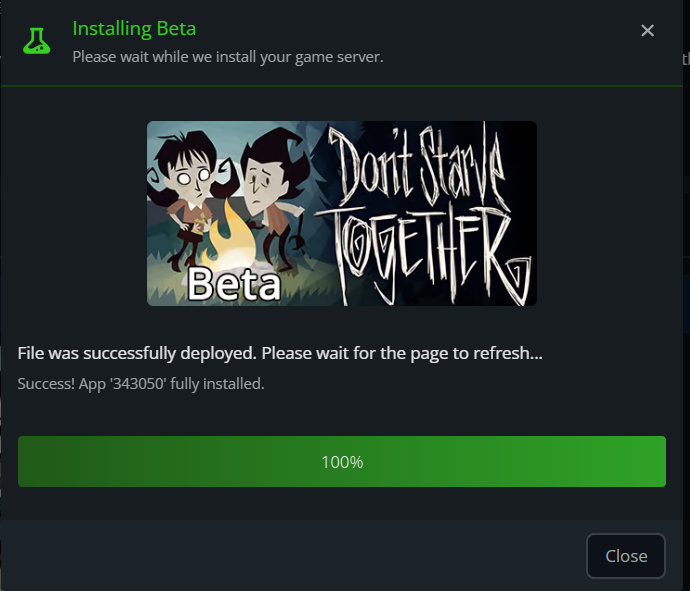
Task: Click the "File was successfully deployed" message
Action: tap(280, 354)
